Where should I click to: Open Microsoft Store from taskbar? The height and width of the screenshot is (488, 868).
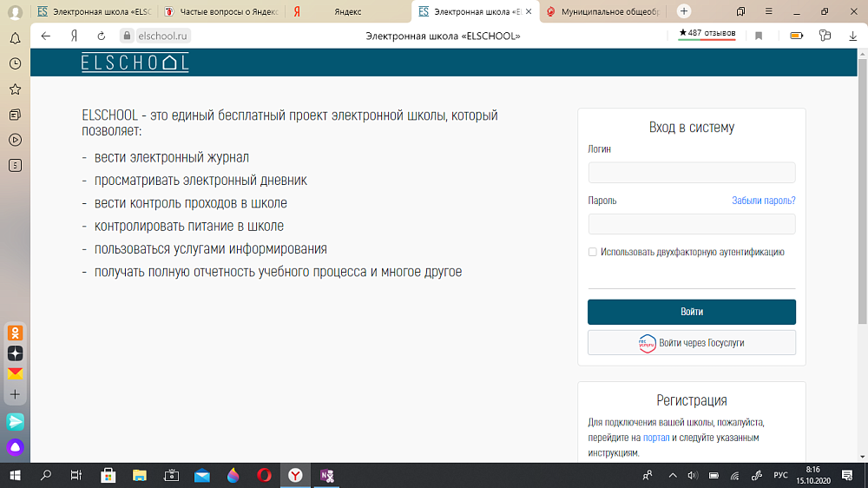tap(108, 475)
